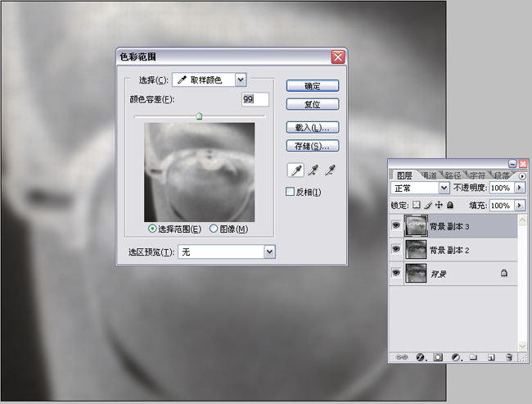
Task: Click the 颜色容差 value field
Action: point(255,99)
